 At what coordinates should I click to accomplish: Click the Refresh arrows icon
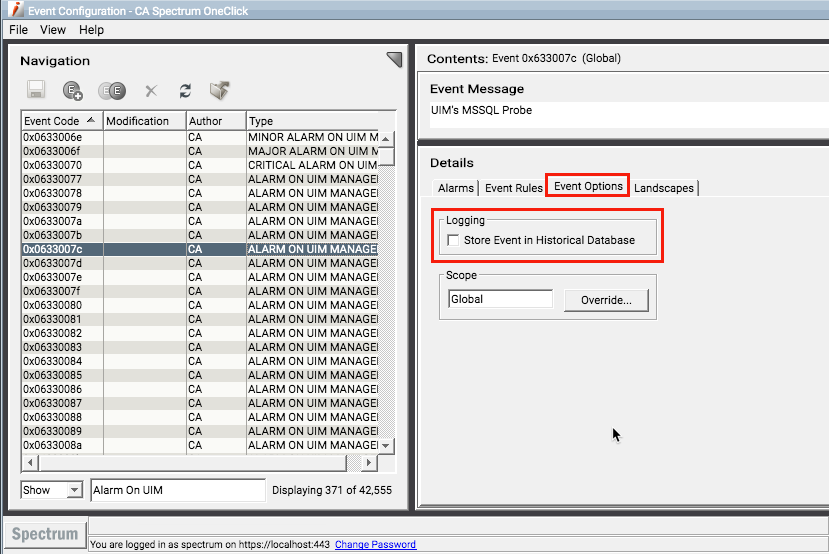[x=185, y=91]
